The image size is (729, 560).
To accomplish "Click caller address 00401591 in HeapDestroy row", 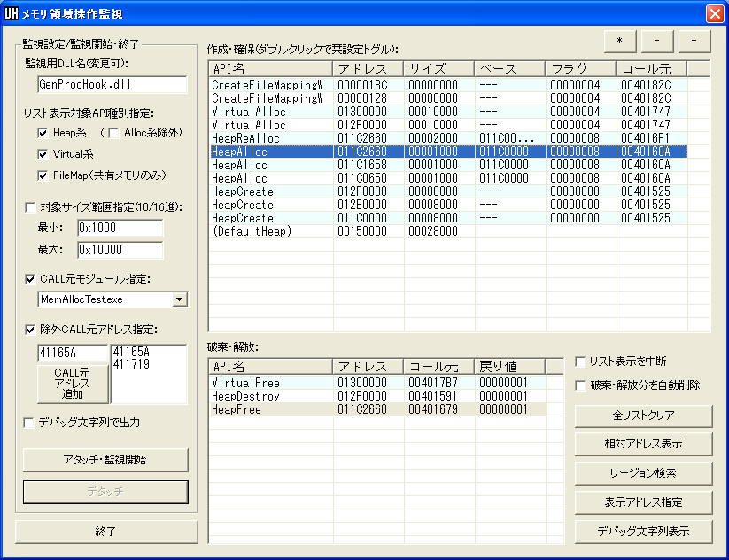I will click(433, 396).
